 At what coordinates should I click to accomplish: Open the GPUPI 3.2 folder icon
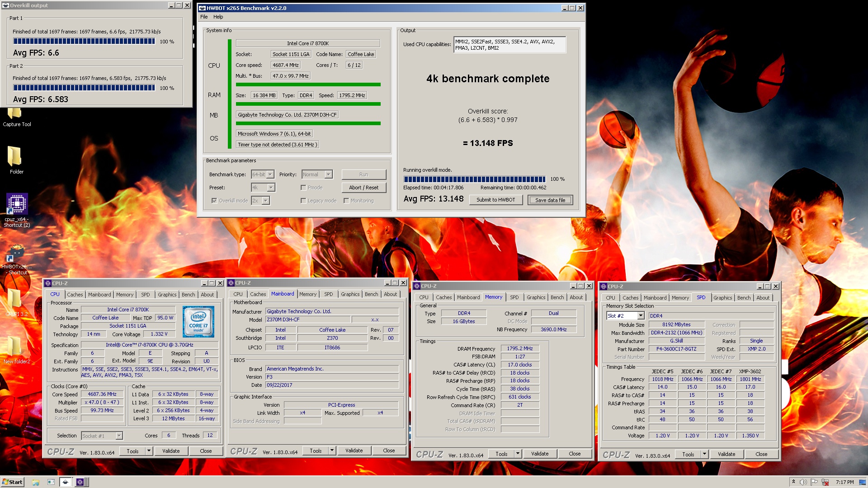[16, 302]
